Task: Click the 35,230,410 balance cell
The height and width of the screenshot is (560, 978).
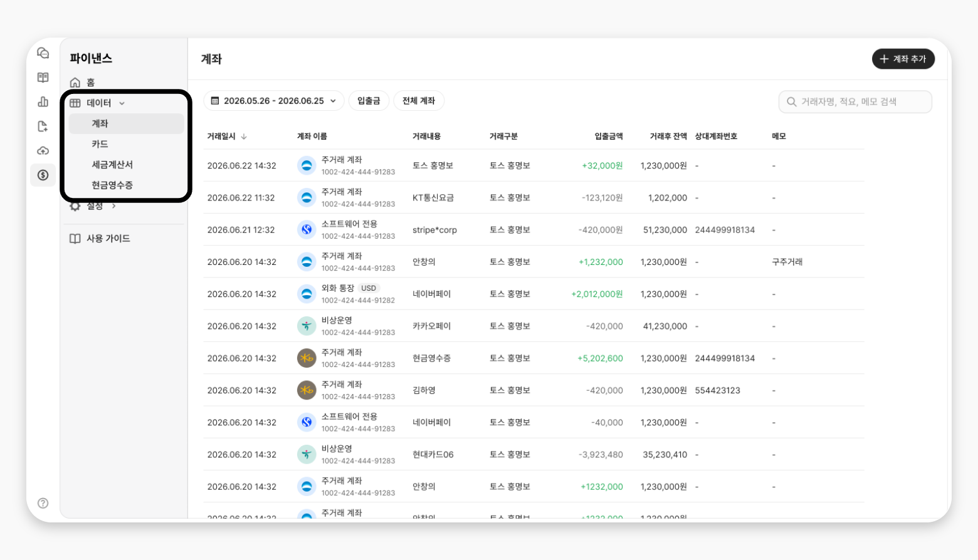Action: [665, 455]
